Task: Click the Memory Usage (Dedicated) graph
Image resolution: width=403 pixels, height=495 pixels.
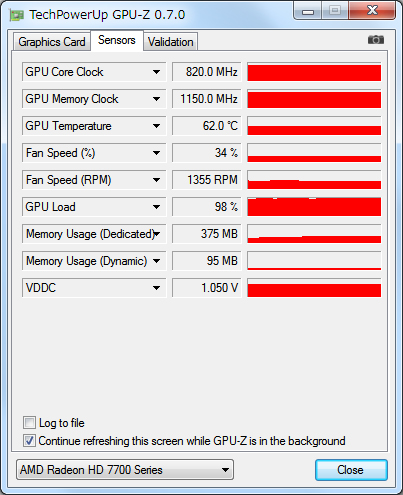Action: tap(314, 234)
